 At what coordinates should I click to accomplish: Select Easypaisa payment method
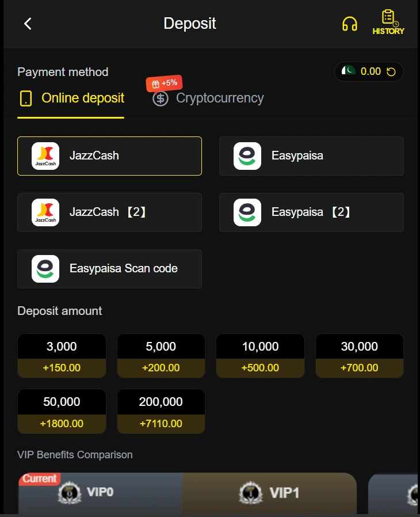311,156
